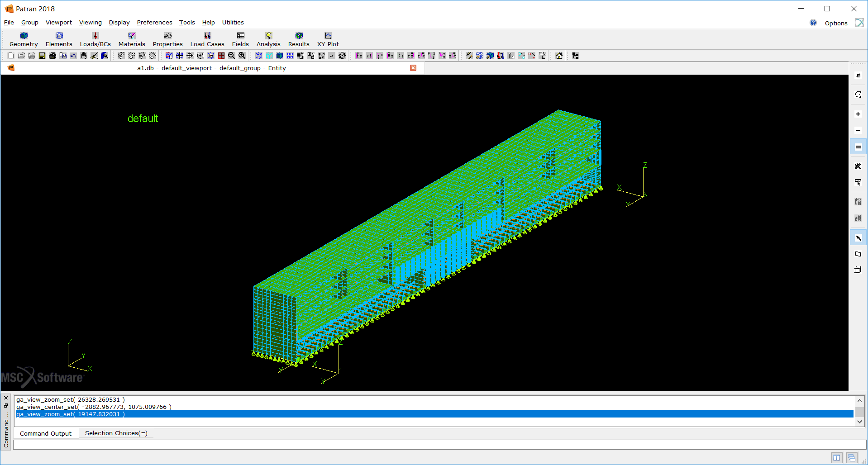868x465 pixels.
Task: Toggle the minus remove-from-selection mode
Action: coord(858,130)
